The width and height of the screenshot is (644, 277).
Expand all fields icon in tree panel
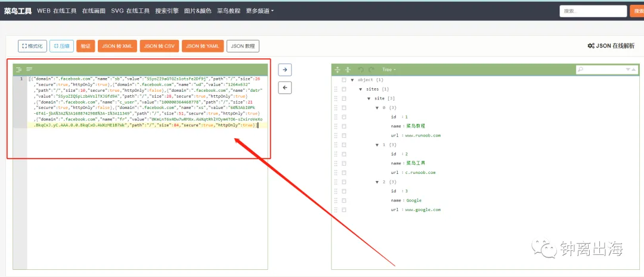(338, 69)
